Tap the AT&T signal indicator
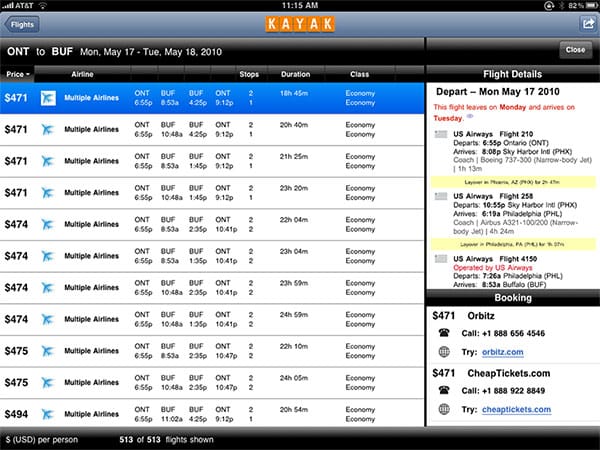The image size is (600, 450). 18,5
